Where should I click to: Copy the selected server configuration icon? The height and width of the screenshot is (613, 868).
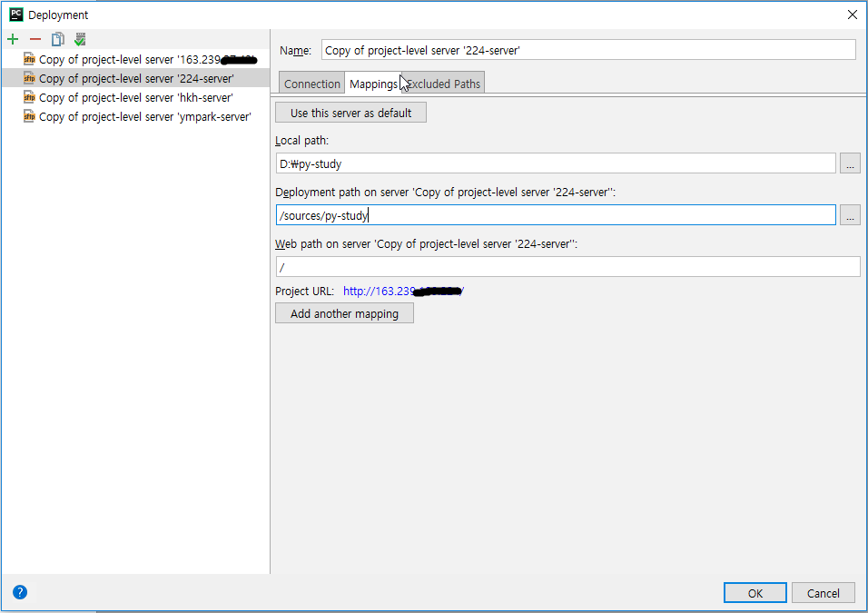pyautogui.click(x=57, y=39)
